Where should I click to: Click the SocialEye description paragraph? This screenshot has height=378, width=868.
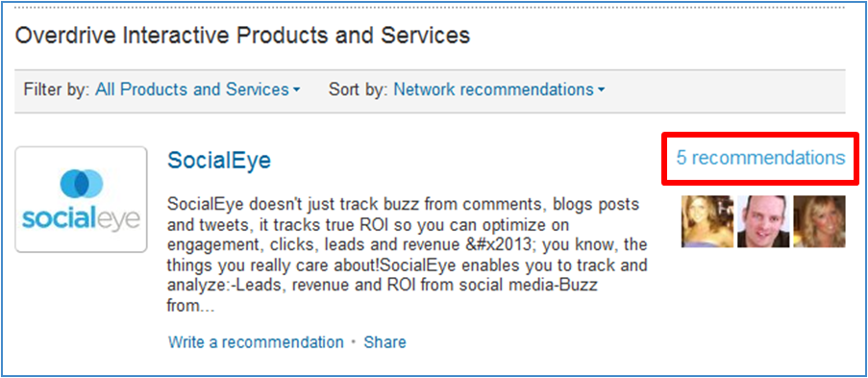pos(407,255)
